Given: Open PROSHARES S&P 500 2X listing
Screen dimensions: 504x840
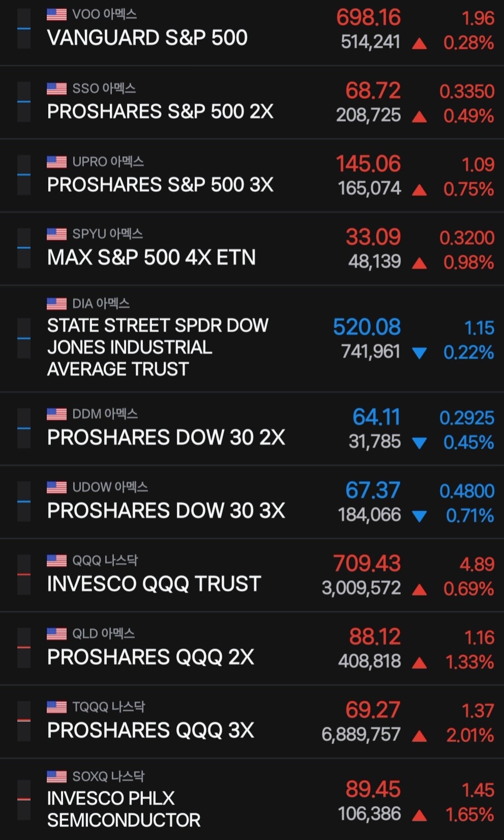Looking at the screenshot, I should coord(252,102).
